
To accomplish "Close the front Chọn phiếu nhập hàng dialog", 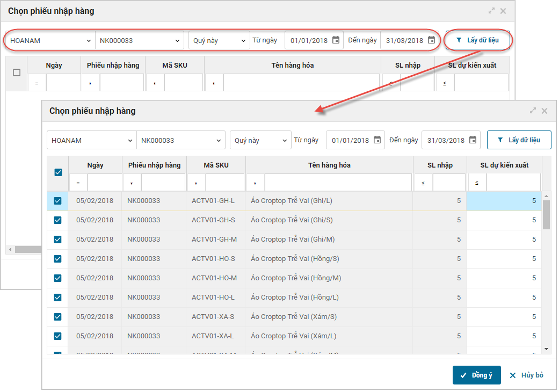I will (545, 111).
